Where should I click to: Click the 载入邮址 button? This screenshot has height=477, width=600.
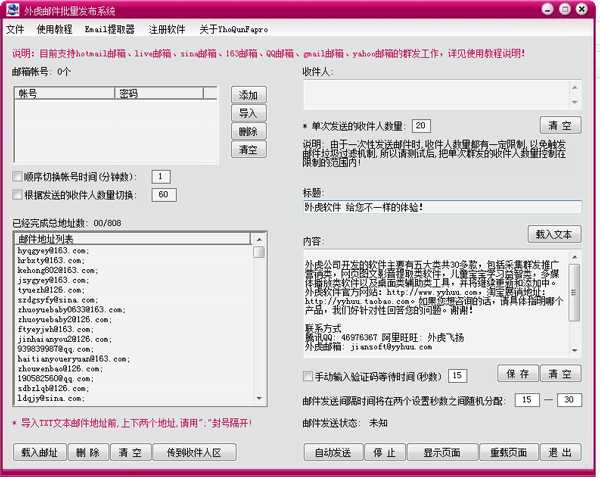click(x=39, y=453)
